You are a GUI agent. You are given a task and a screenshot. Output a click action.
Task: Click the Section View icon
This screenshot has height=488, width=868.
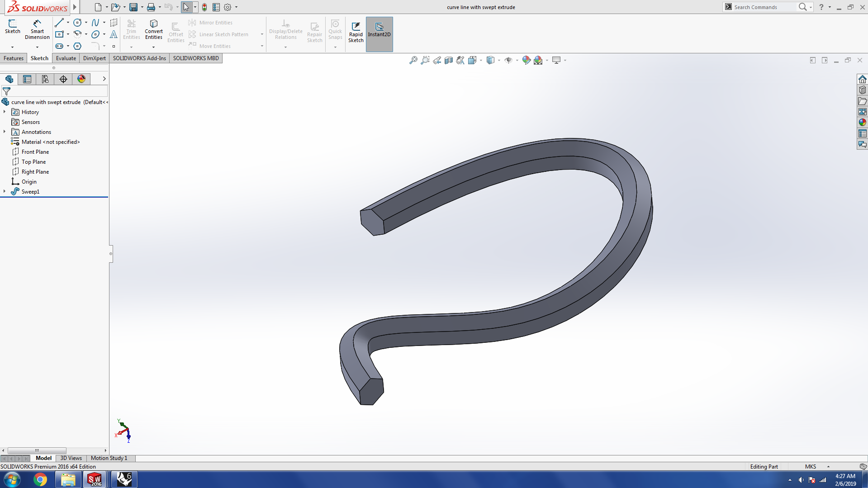pyautogui.click(x=449, y=60)
